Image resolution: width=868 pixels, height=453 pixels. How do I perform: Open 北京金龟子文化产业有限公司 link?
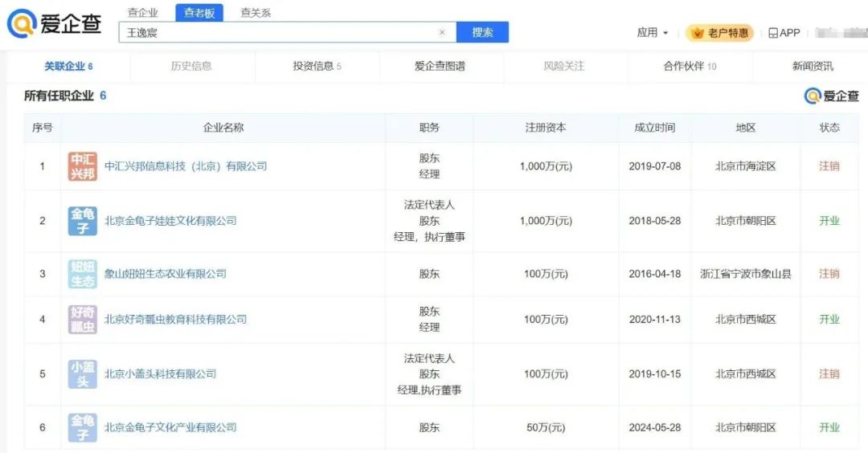[170, 427]
